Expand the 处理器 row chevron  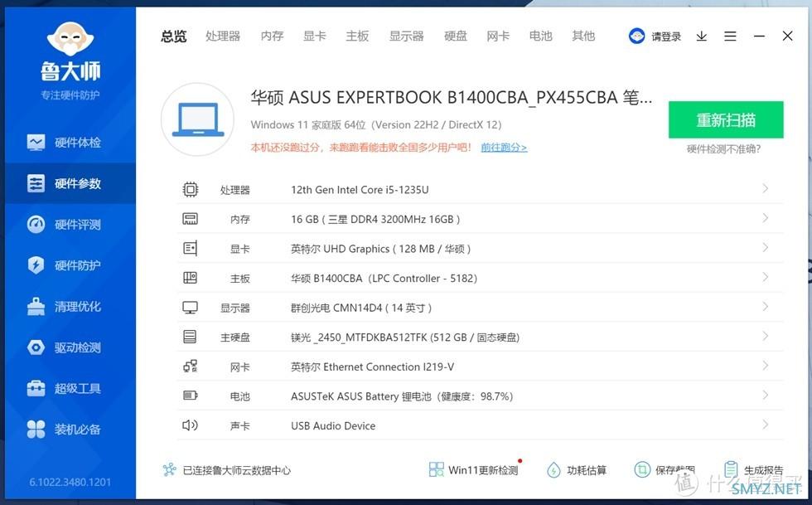click(x=765, y=188)
